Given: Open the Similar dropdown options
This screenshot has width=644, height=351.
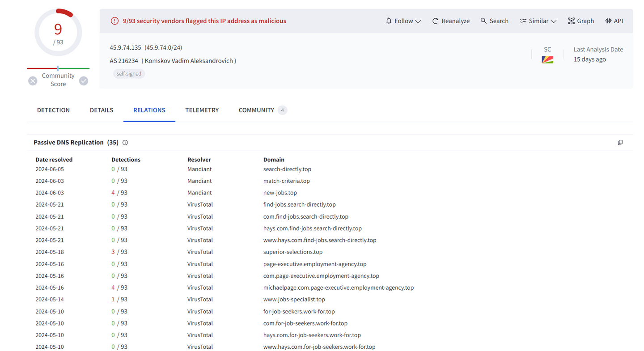Looking at the screenshot, I should (x=554, y=21).
